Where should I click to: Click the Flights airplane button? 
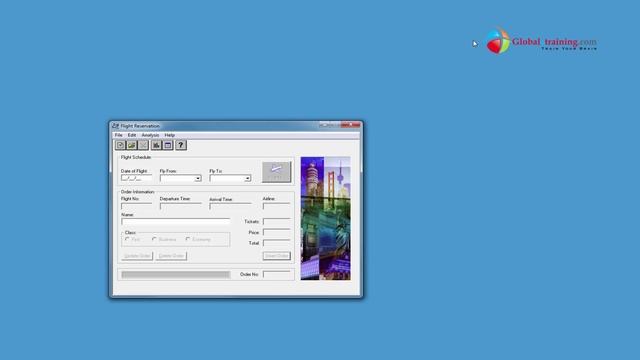point(276,171)
